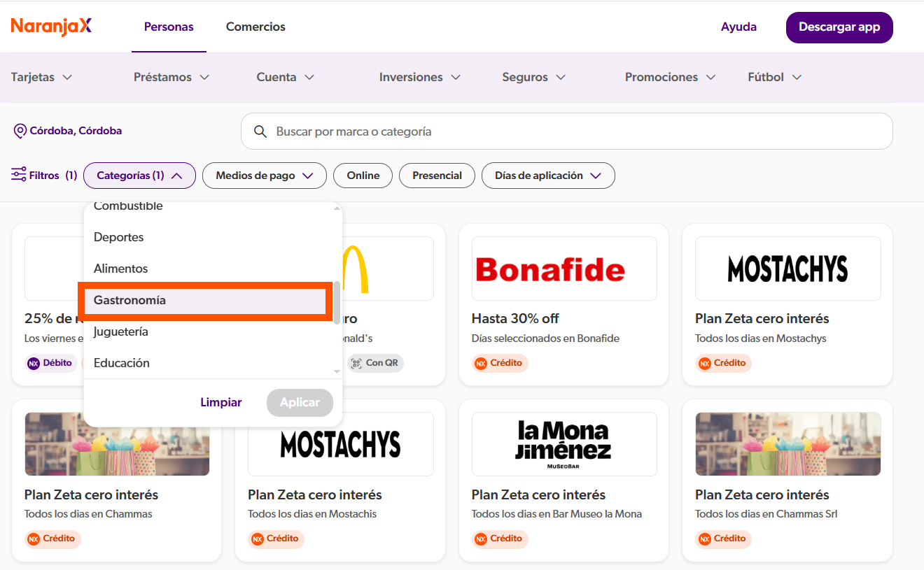Click the NaranjaX logo
This screenshot has height=570, width=924.
50,27
